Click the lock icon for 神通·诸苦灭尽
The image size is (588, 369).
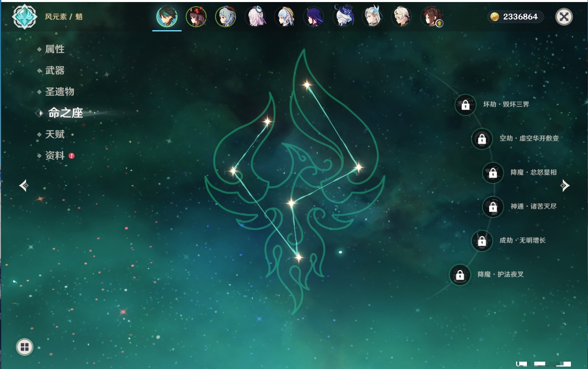pyautogui.click(x=493, y=207)
